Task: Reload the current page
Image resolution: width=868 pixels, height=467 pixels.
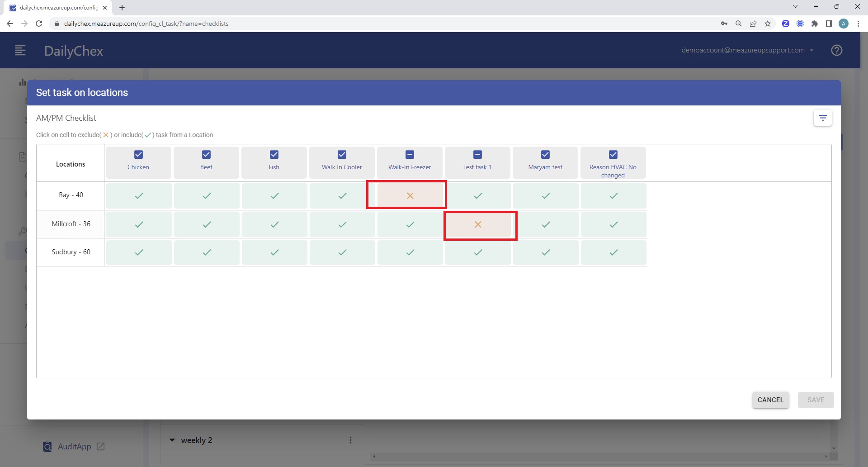Action: [39, 24]
